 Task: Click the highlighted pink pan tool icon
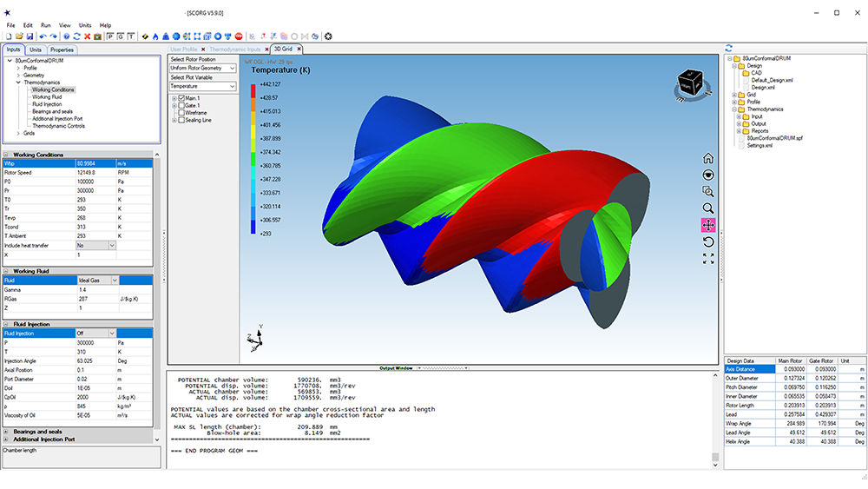[x=708, y=225]
